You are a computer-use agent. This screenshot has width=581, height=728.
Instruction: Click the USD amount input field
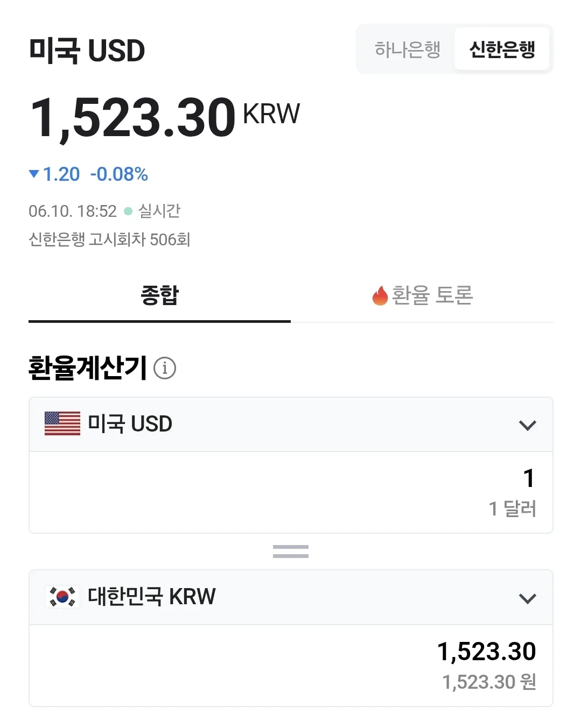coord(291,492)
